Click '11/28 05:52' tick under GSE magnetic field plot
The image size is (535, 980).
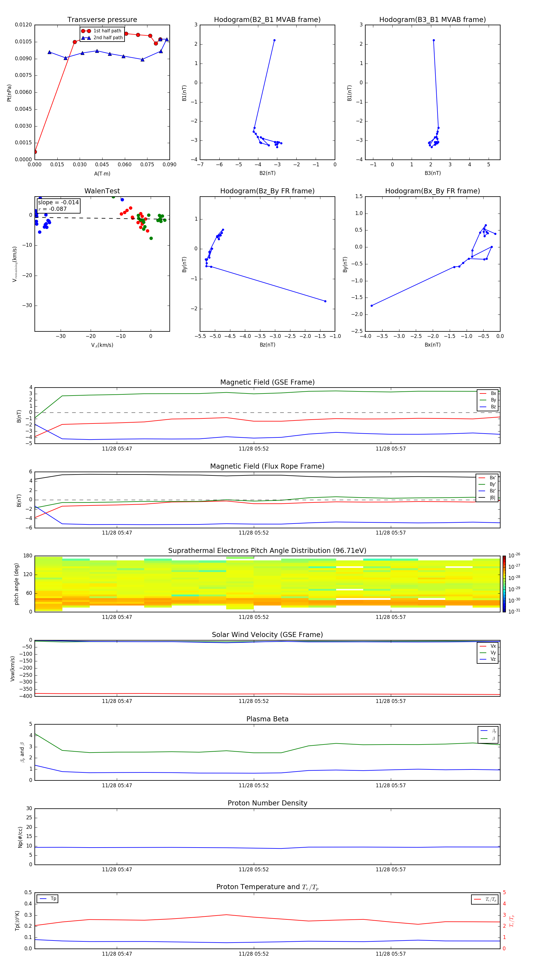click(x=254, y=448)
